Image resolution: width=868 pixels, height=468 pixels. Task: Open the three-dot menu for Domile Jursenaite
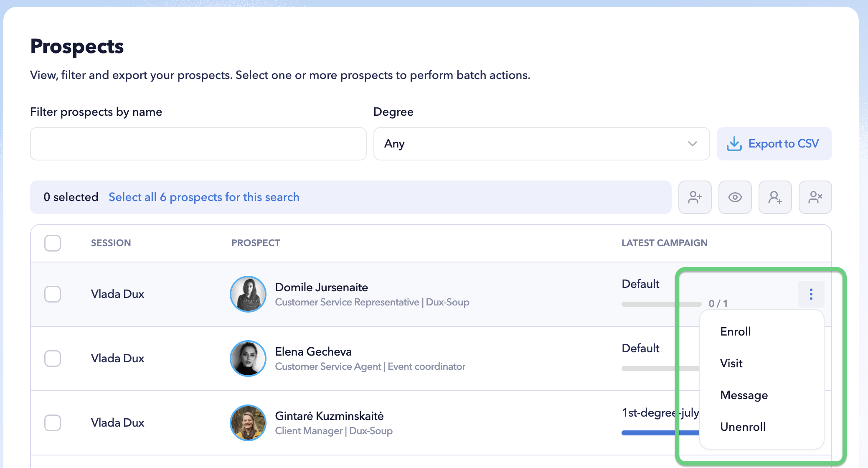click(x=811, y=294)
